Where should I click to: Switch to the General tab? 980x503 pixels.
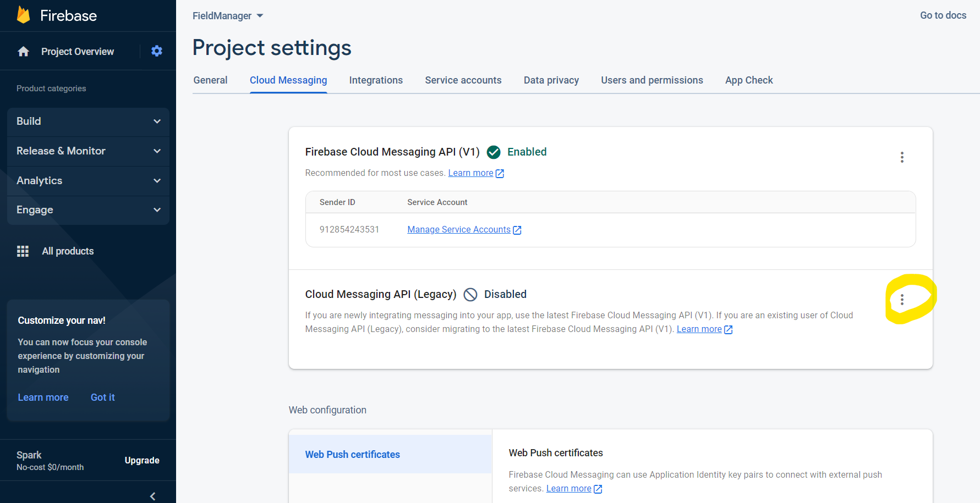pyautogui.click(x=210, y=80)
